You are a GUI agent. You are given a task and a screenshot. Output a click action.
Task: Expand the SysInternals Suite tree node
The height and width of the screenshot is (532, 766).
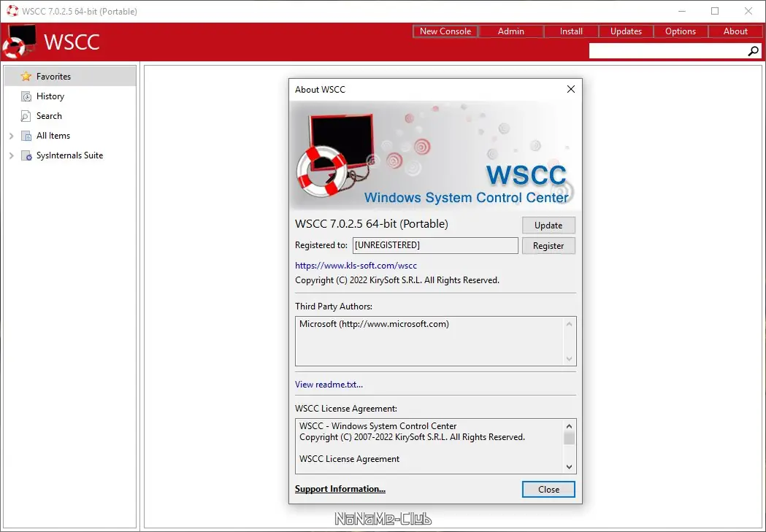[11, 155]
